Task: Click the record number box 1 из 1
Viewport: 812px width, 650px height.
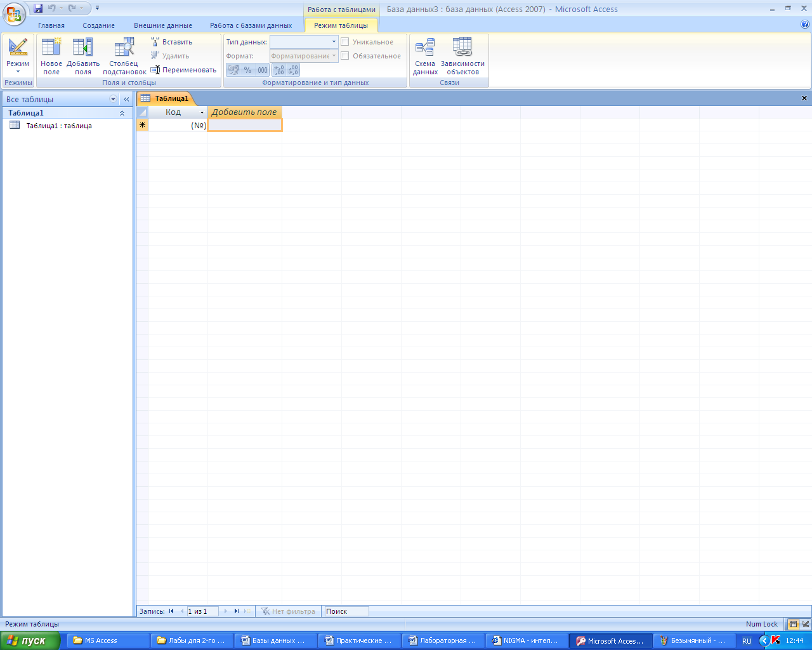Action: tap(202, 611)
